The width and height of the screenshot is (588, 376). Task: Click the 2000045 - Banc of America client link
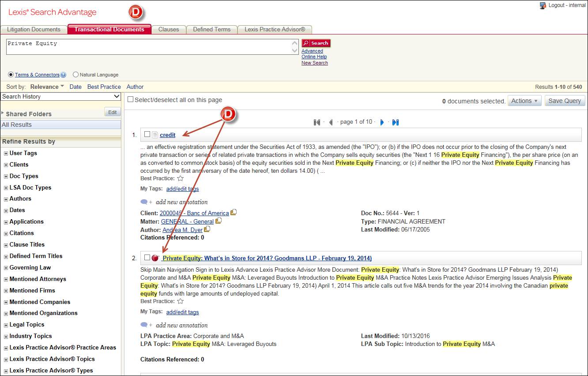194,213
